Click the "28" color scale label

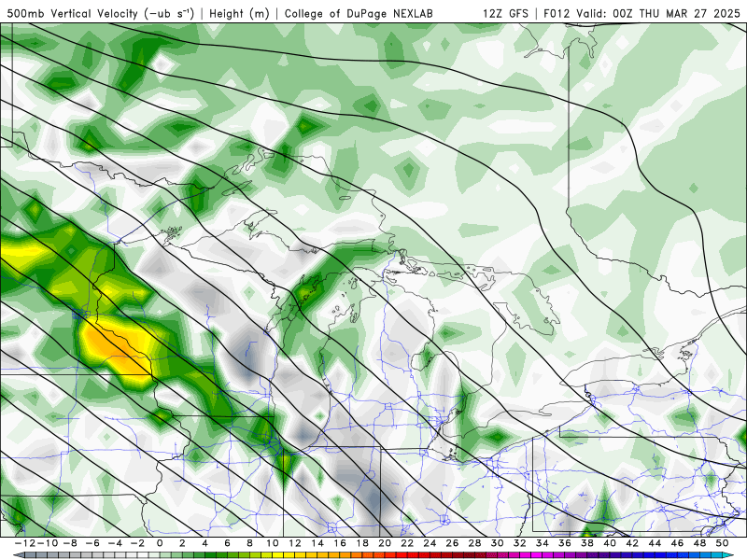tap(474, 543)
